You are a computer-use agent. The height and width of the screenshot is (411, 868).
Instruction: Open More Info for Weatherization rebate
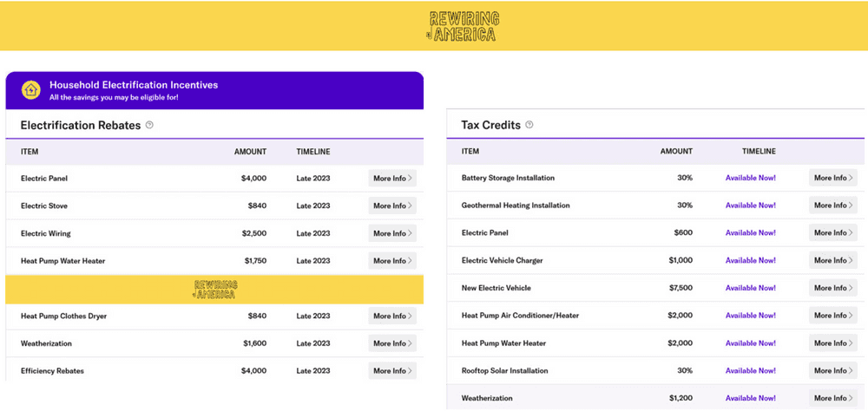point(392,343)
